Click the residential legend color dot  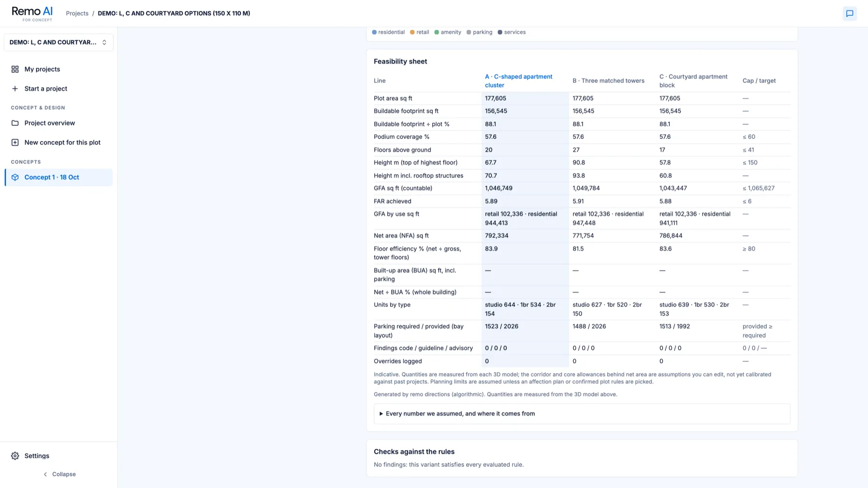374,32
